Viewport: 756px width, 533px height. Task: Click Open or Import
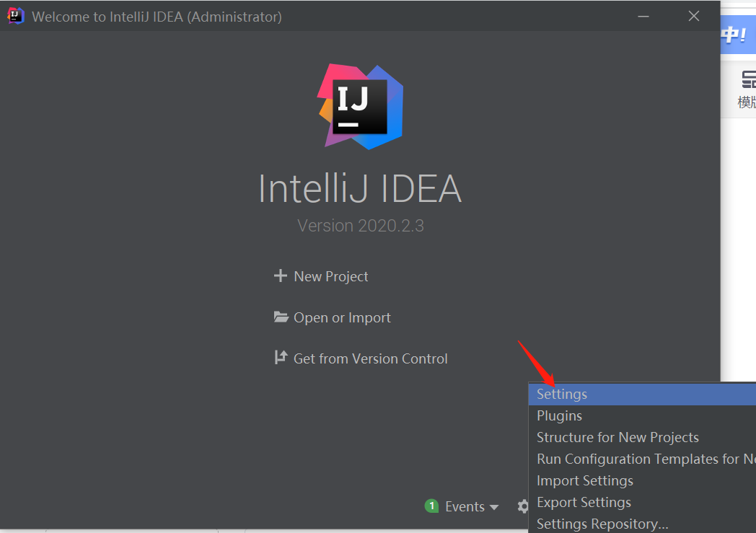tap(343, 317)
